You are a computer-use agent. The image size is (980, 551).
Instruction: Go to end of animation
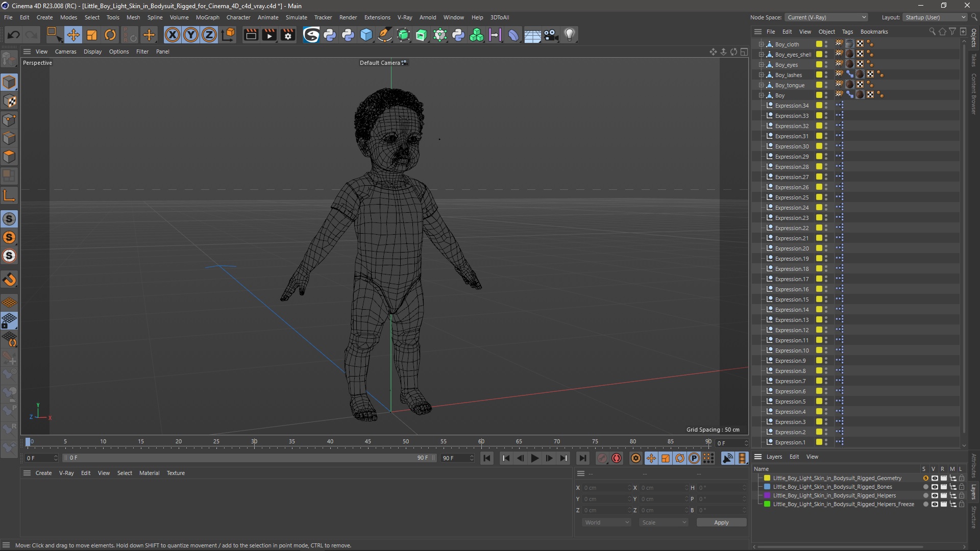point(582,458)
